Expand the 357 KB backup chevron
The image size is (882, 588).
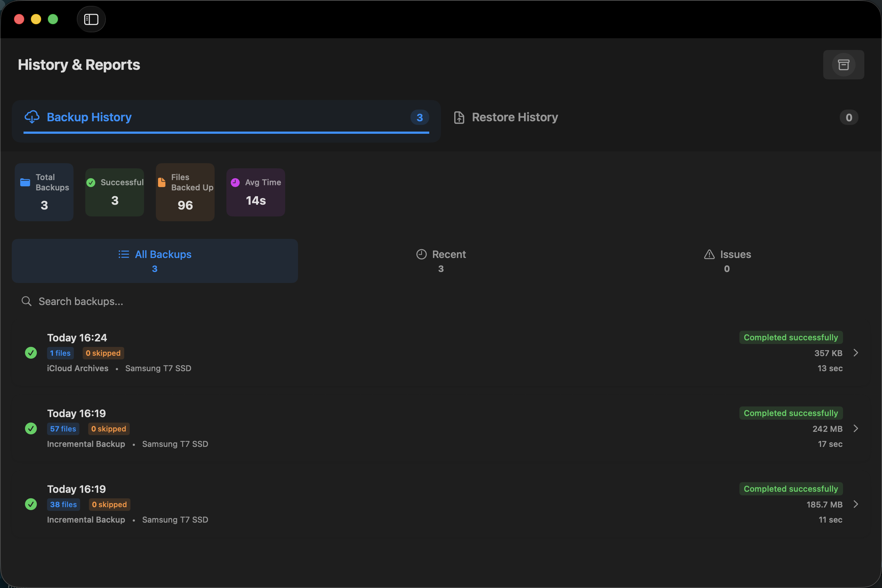click(856, 353)
